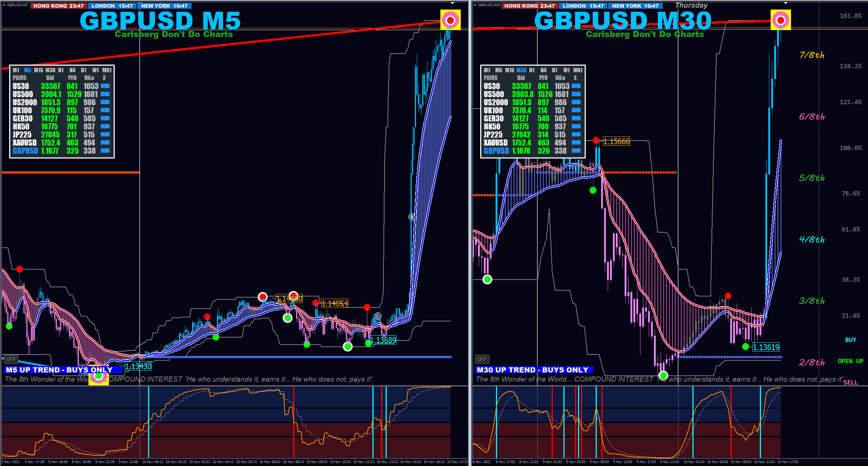Click the PAIRS header in M5 panel
The image size is (868, 466).
point(19,78)
